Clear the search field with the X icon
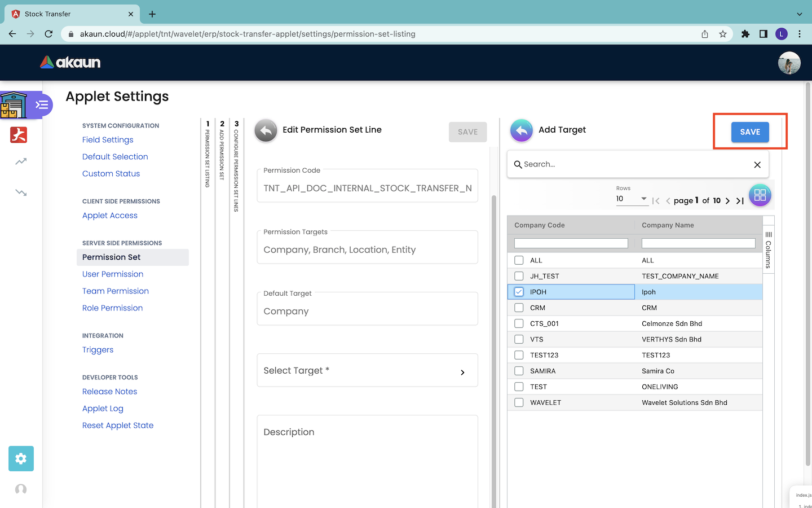 coord(757,165)
